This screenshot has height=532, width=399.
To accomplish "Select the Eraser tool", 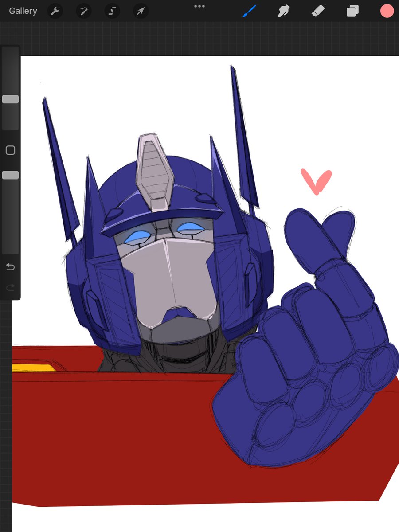I will click(318, 11).
